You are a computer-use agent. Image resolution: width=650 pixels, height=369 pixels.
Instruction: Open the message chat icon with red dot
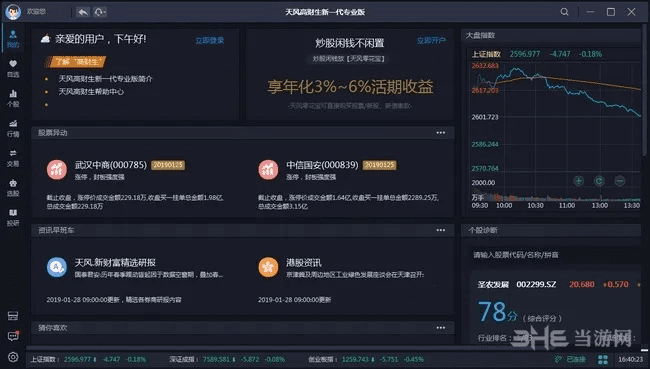(x=13, y=336)
